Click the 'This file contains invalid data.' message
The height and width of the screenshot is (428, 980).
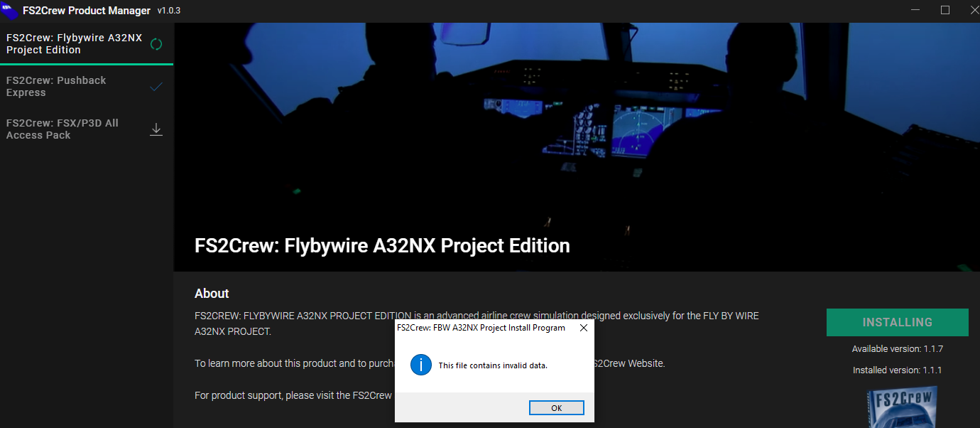pyautogui.click(x=493, y=365)
